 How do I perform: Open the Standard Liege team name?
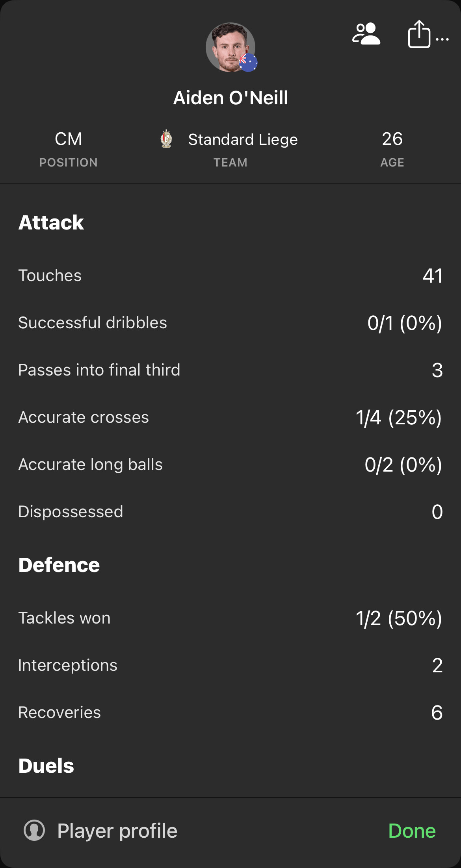coord(243,139)
